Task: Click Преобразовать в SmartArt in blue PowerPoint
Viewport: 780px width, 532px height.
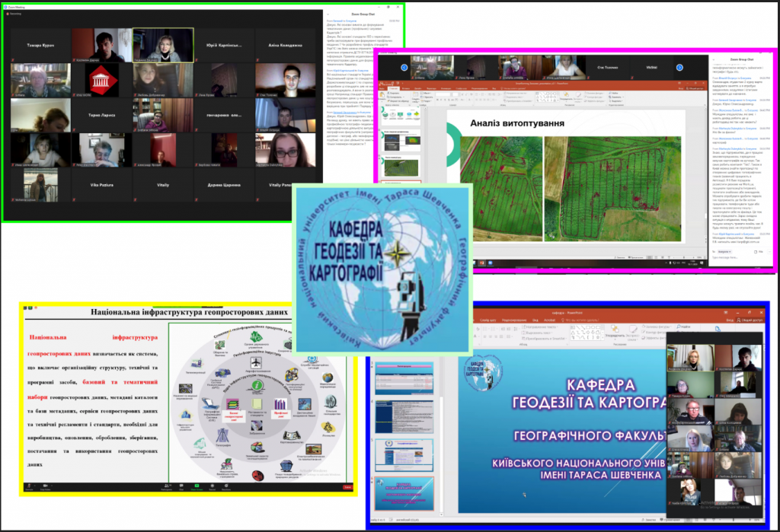Action: pyautogui.click(x=544, y=338)
